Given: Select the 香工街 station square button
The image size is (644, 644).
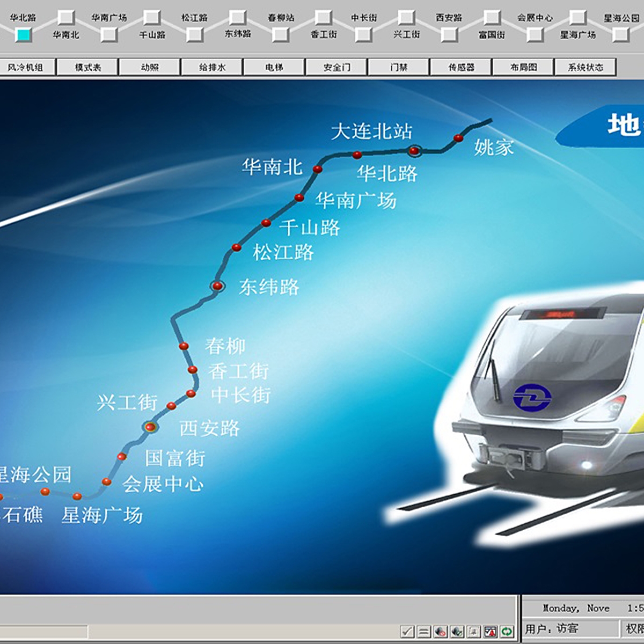Looking at the screenshot, I should click(x=323, y=18).
